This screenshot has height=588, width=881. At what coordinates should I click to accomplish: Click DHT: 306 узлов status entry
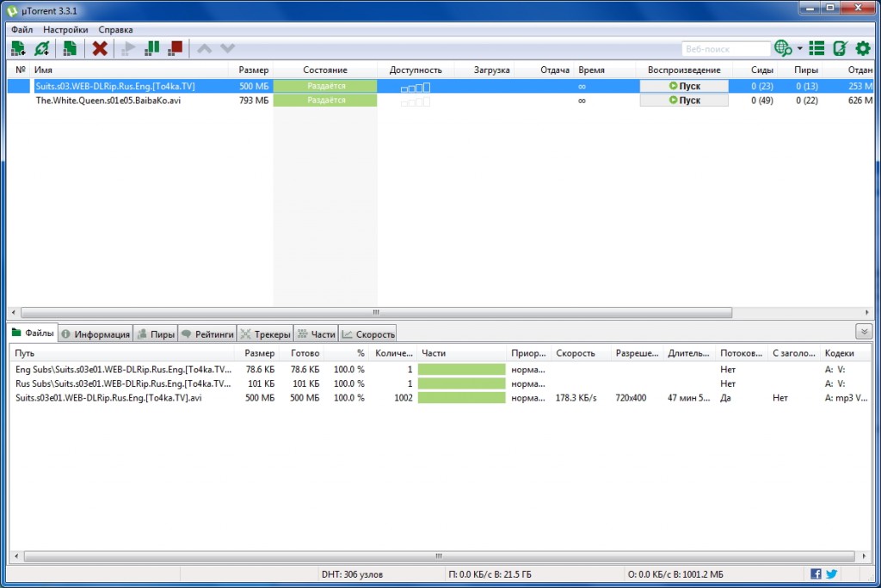pos(352,574)
